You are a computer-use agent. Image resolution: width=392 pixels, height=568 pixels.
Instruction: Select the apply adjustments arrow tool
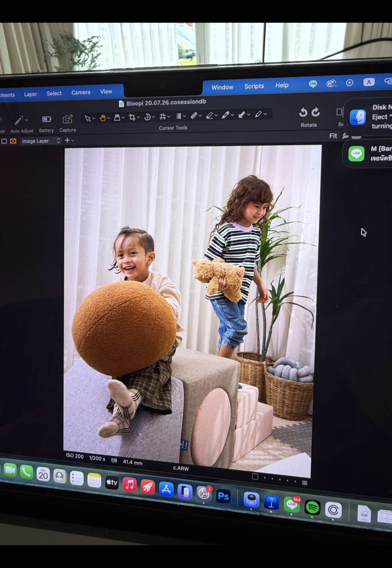pyautogui.click(x=242, y=114)
